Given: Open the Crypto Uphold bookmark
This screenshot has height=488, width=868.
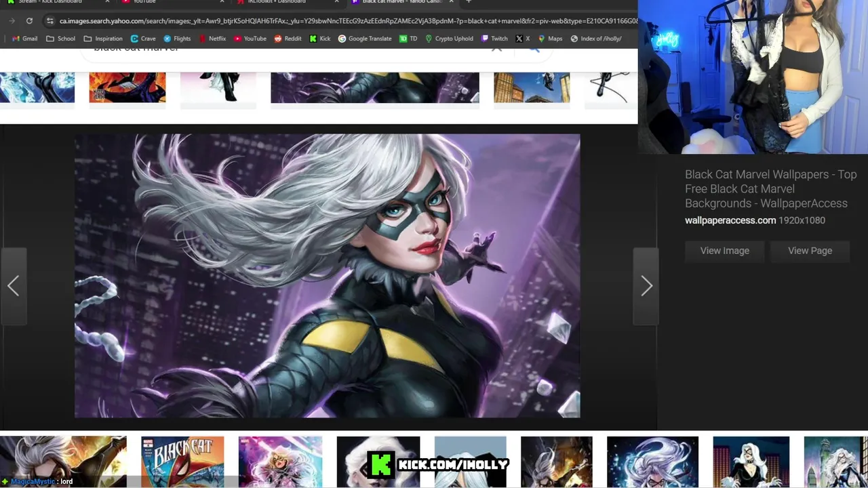Looking at the screenshot, I should (449, 39).
